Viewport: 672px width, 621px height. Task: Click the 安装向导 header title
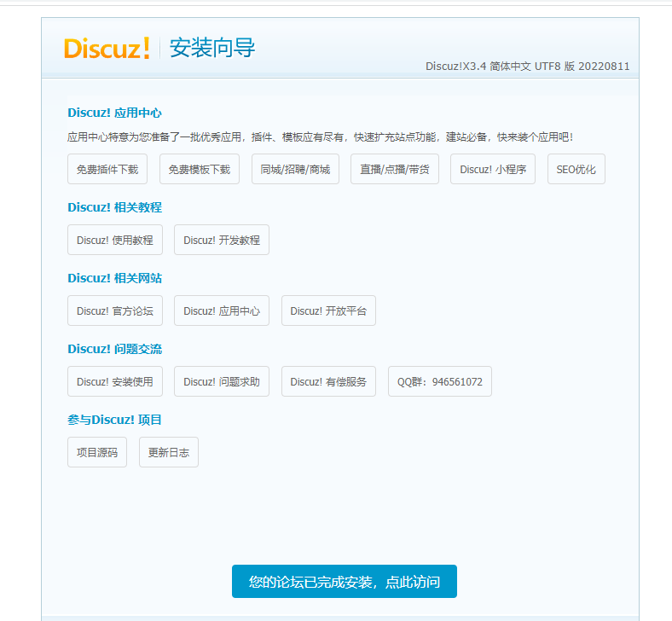(x=212, y=48)
